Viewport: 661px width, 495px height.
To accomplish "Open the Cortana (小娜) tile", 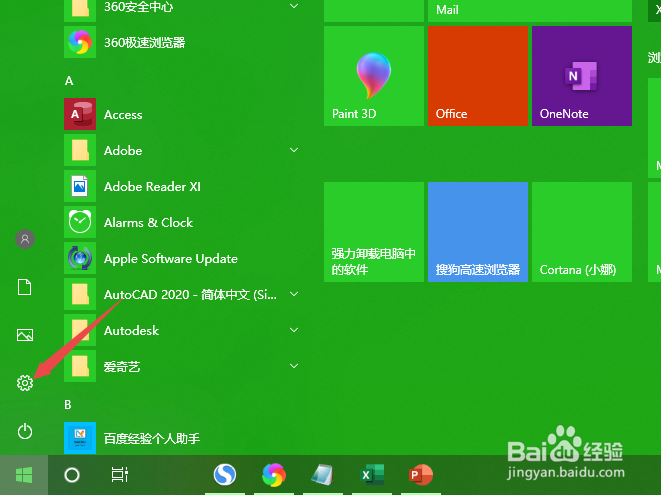I will pos(582,232).
